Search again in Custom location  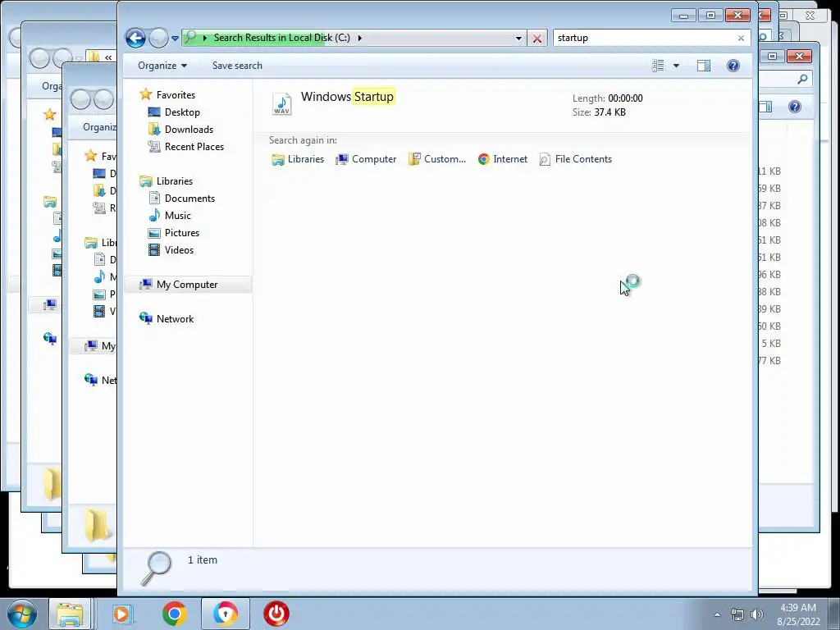click(x=437, y=159)
